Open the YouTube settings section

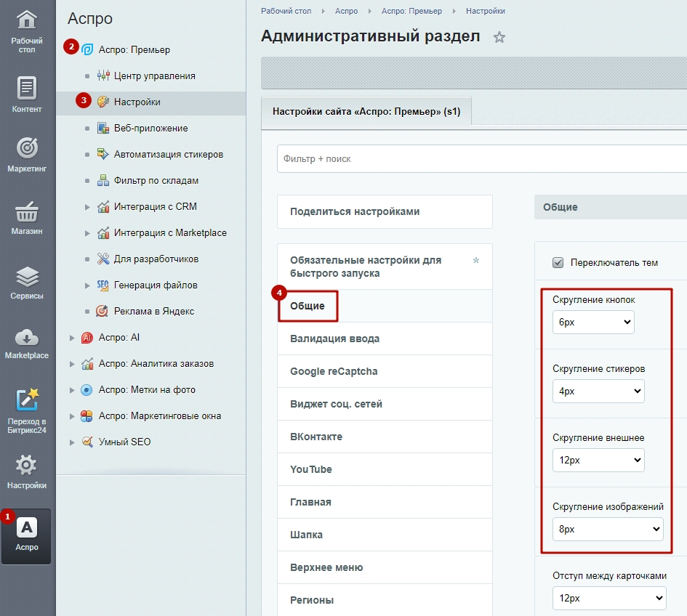385,469
